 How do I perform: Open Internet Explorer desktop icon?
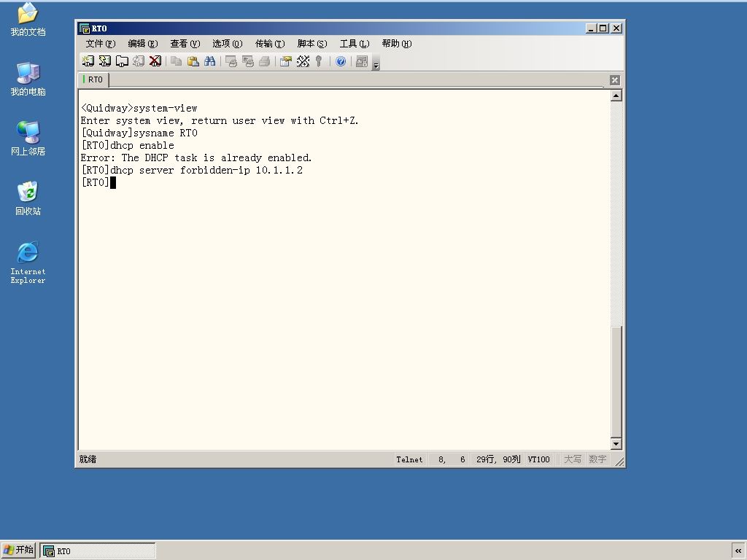(x=28, y=262)
